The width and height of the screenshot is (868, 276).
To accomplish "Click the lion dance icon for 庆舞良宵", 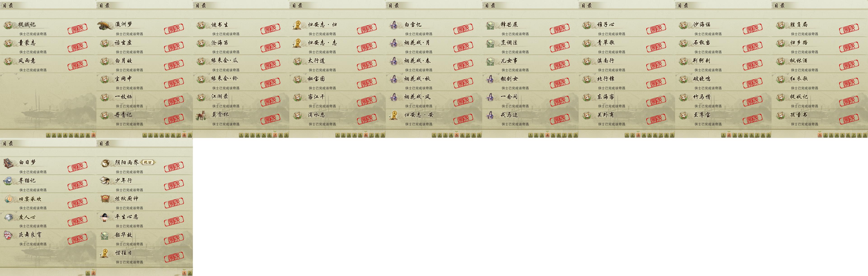I will tap(9, 235).
